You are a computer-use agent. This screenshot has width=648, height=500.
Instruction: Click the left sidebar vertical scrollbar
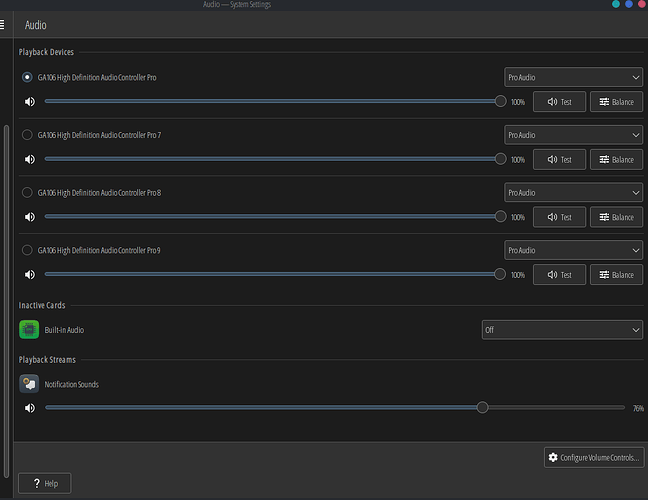[x=6, y=302]
